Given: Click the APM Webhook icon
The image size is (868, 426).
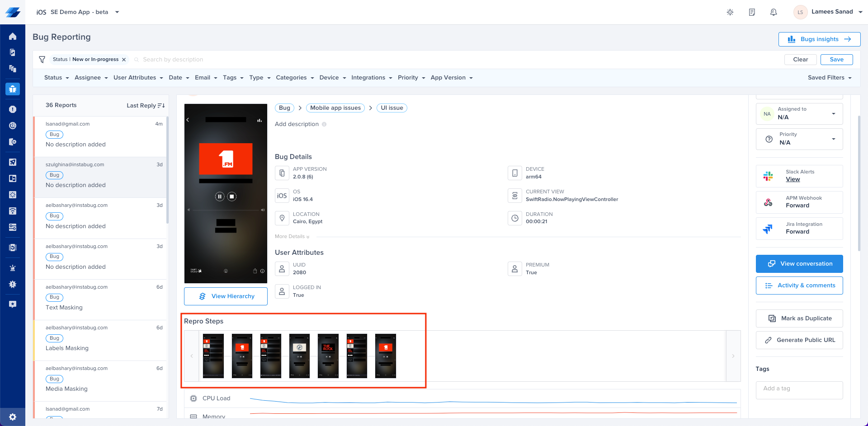Looking at the screenshot, I should pos(768,202).
